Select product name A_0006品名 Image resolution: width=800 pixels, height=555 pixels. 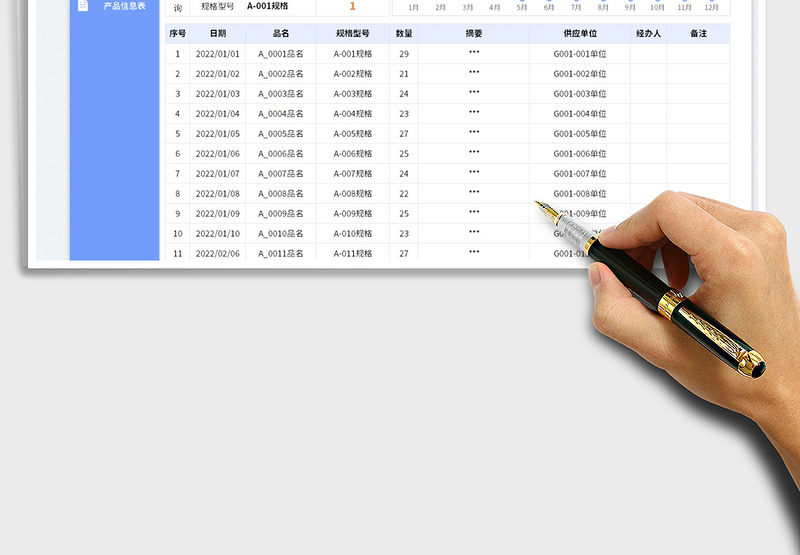coord(281,154)
